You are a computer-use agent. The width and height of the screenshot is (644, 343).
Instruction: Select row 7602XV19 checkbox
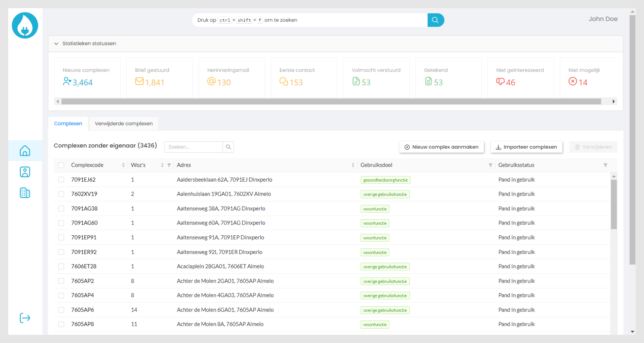(x=61, y=194)
